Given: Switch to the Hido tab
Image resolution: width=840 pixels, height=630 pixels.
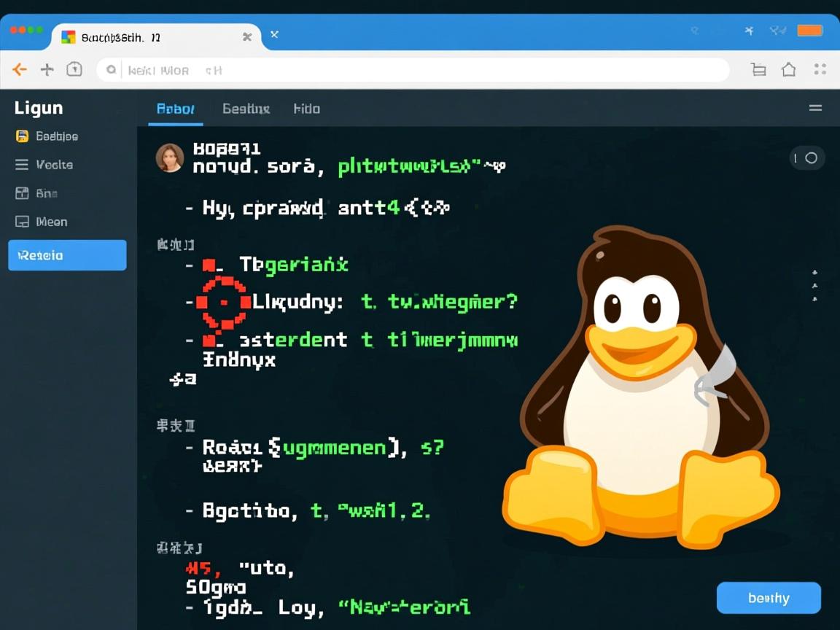Looking at the screenshot, I should pos(306,108).
